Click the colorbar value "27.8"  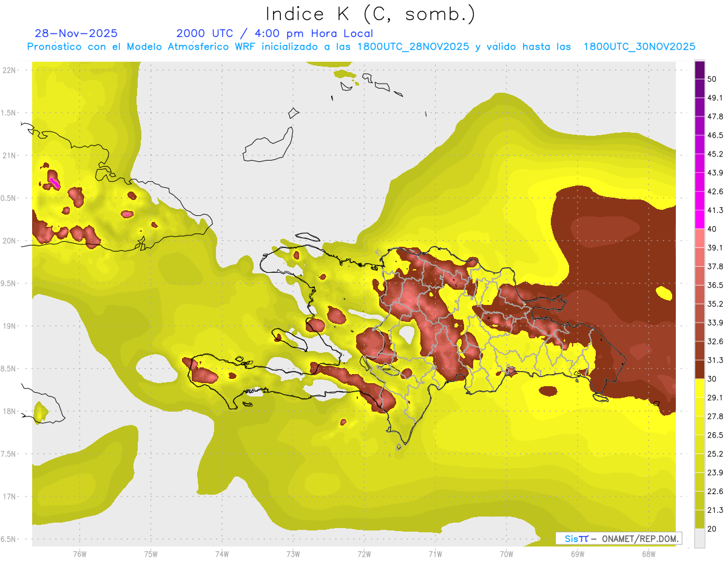pyautogui.click(x=715, y=416)
